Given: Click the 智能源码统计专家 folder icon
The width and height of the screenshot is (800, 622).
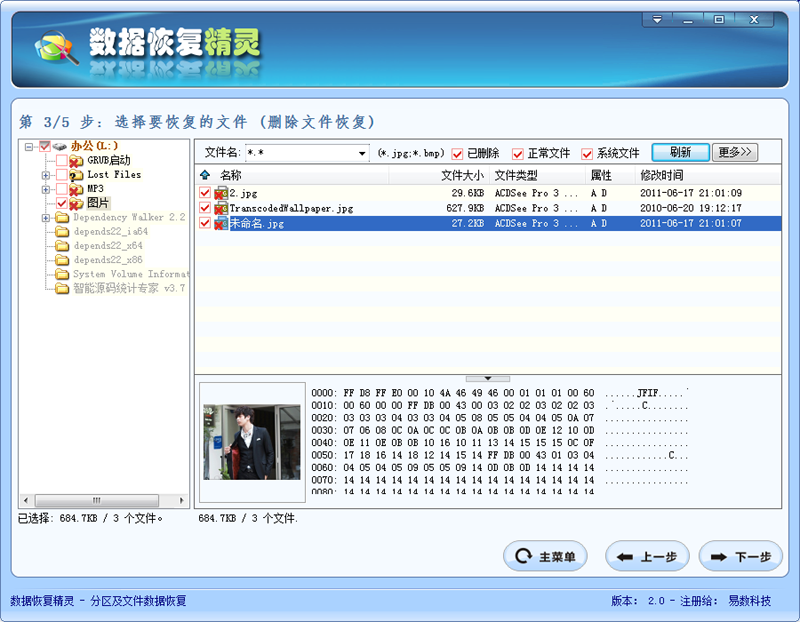Looking at the screenshot, I should (x=62, y=289).
